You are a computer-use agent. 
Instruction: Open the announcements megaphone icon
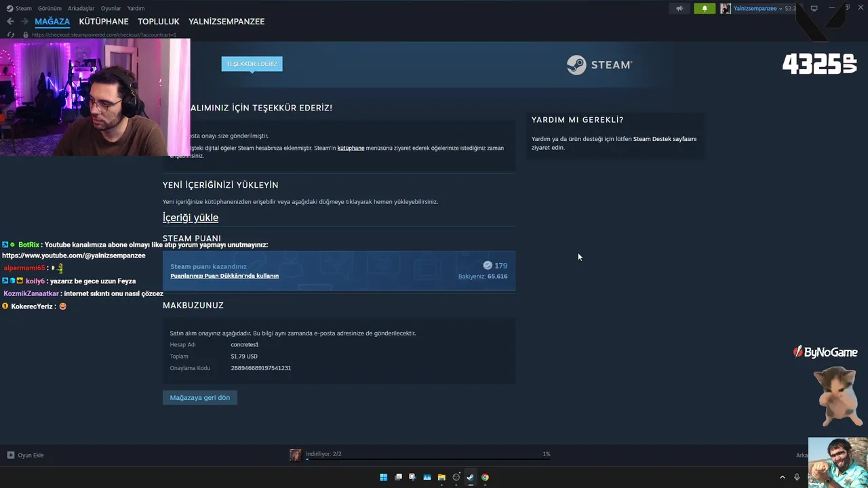[679, 9]
